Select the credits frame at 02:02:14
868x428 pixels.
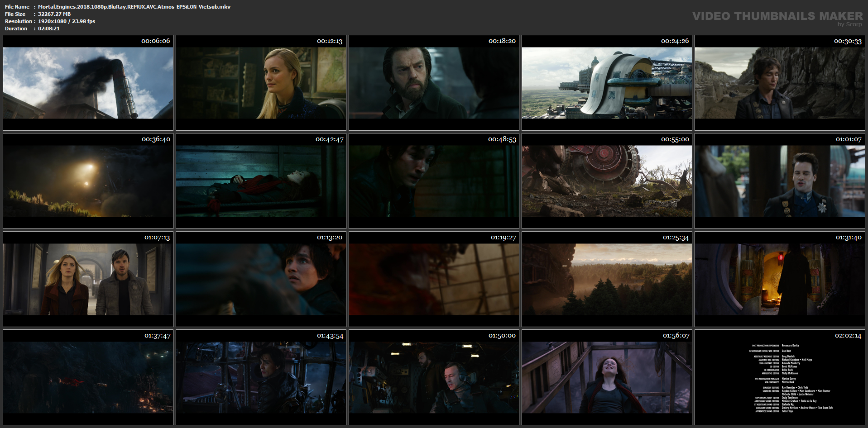point(780,377)
